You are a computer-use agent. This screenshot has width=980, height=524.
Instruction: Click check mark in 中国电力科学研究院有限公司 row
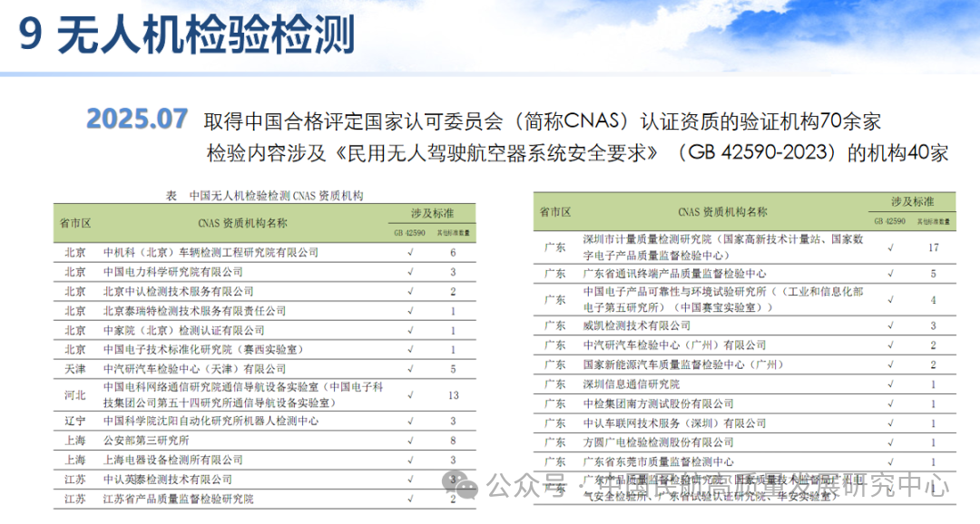(410, 272)
